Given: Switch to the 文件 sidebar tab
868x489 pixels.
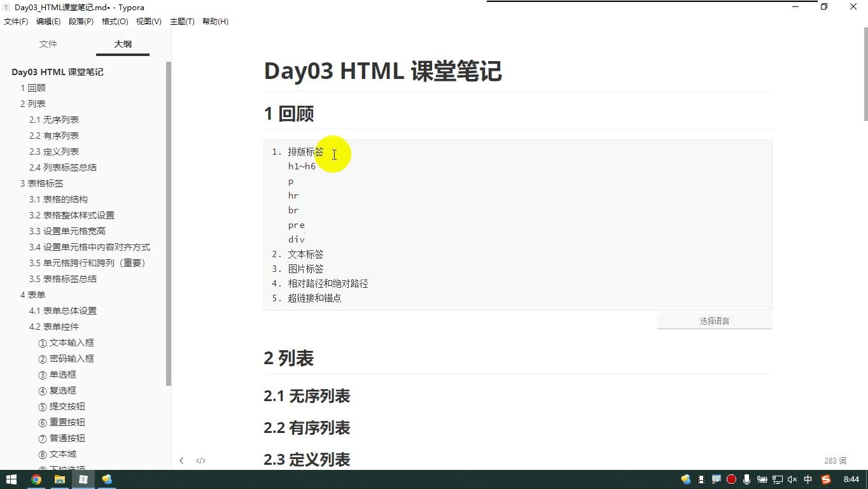Looking at the screenshot, I should 48,44.
